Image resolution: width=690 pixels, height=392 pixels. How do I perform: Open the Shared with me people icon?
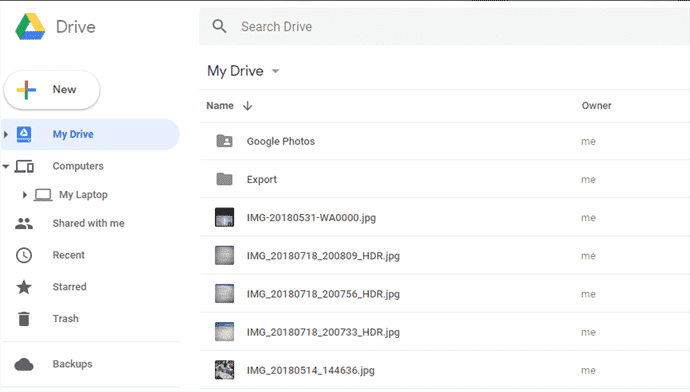(24, 223)
